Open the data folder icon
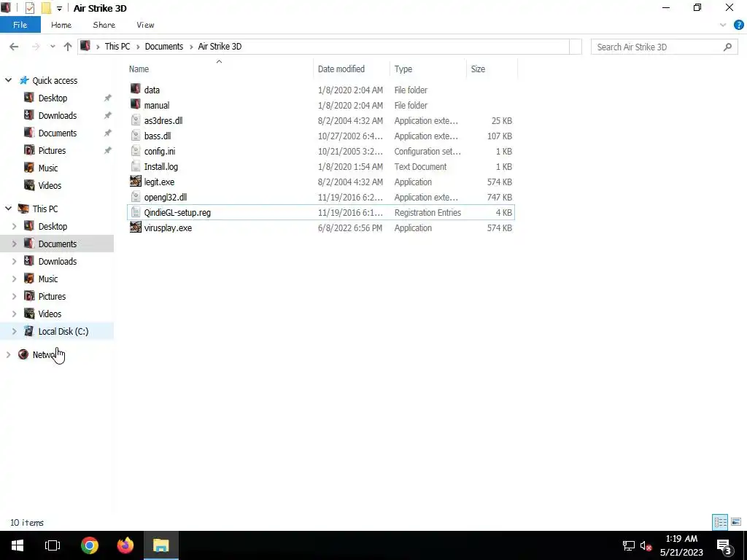 (136, 90)
